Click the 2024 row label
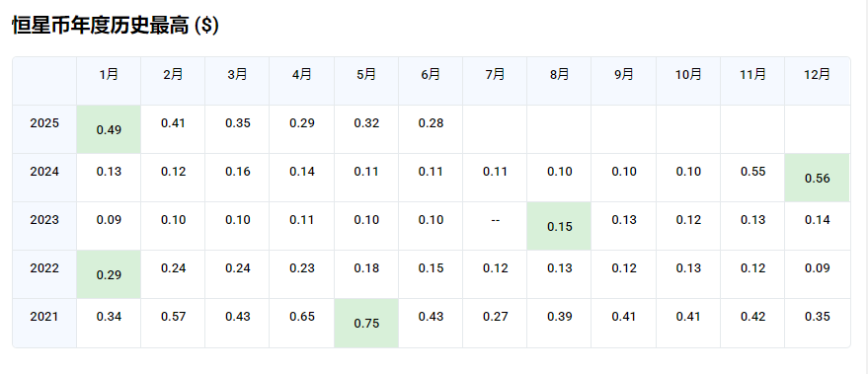 click(x=44, y=172)
